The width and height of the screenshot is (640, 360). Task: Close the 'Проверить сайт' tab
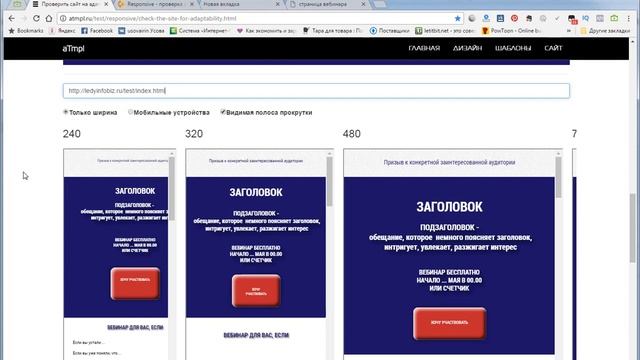[107, 4]
